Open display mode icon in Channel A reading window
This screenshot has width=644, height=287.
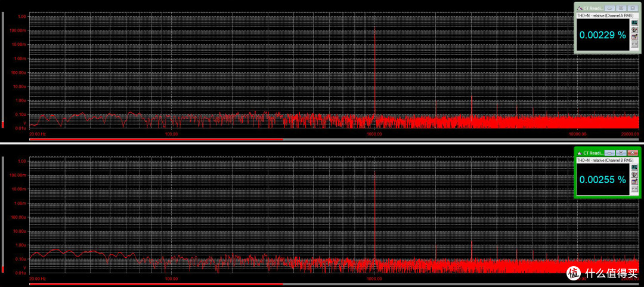point(634,22)
